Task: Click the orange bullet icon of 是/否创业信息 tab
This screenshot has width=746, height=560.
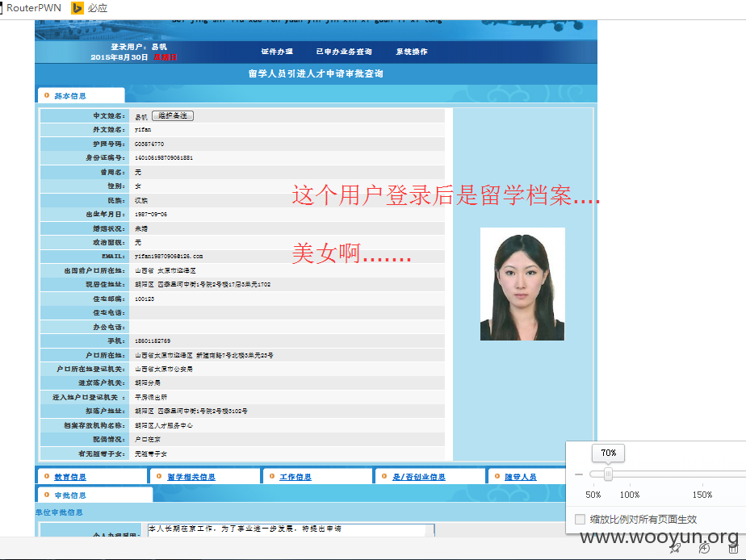Action: pos(384,476)
